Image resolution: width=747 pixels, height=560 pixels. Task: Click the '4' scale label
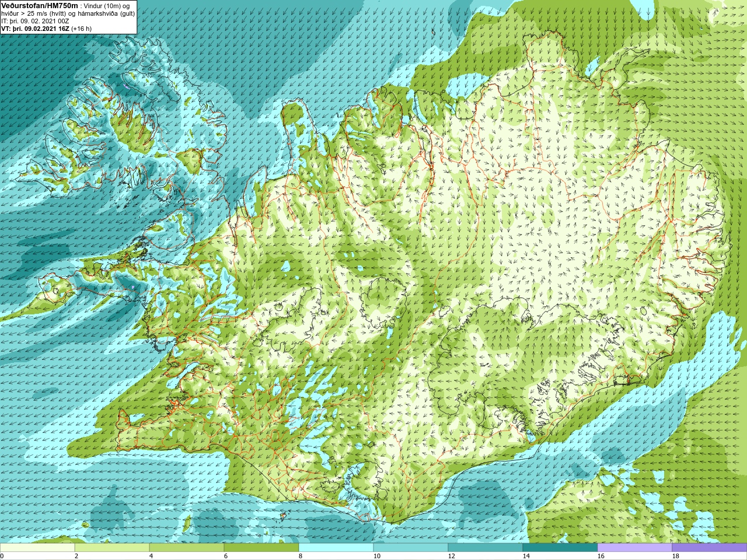point(151,556)
